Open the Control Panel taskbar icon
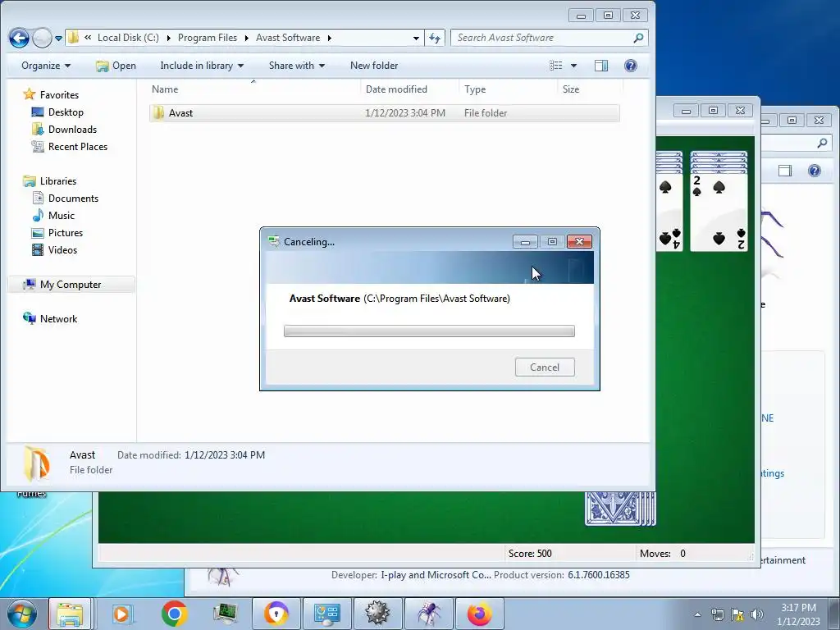 pyautogui.click(x=326, y=614)
